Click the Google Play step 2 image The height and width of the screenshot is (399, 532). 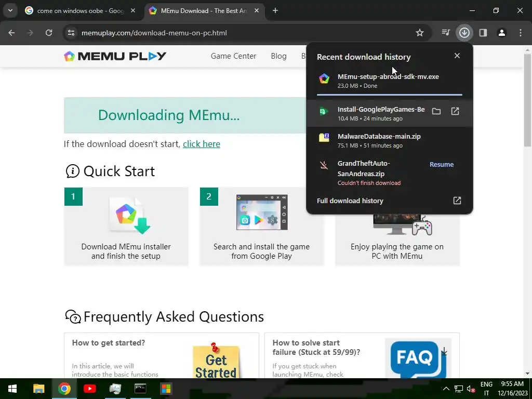[262, 212]
